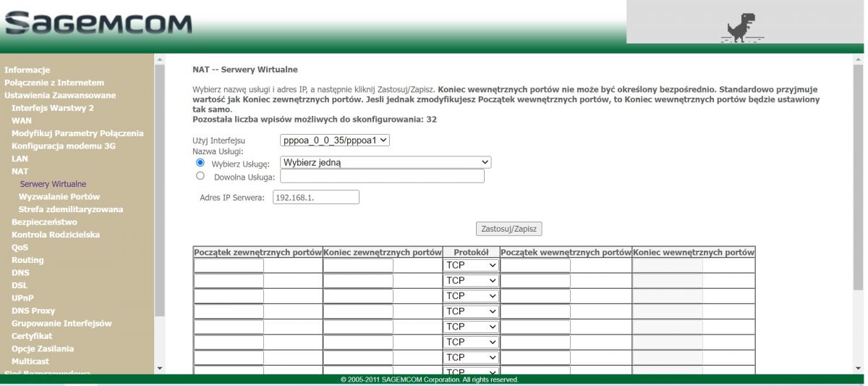Screen dimensions: 868x386
Task: Click the SAGEMCOM Corporation copyright text
Action: pos(430,379)
